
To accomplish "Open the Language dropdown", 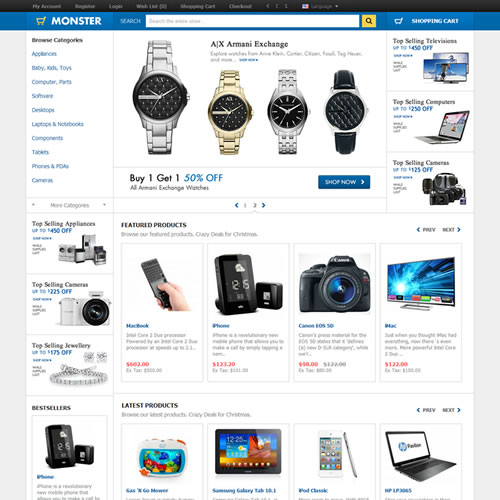I will coord(320,6).
